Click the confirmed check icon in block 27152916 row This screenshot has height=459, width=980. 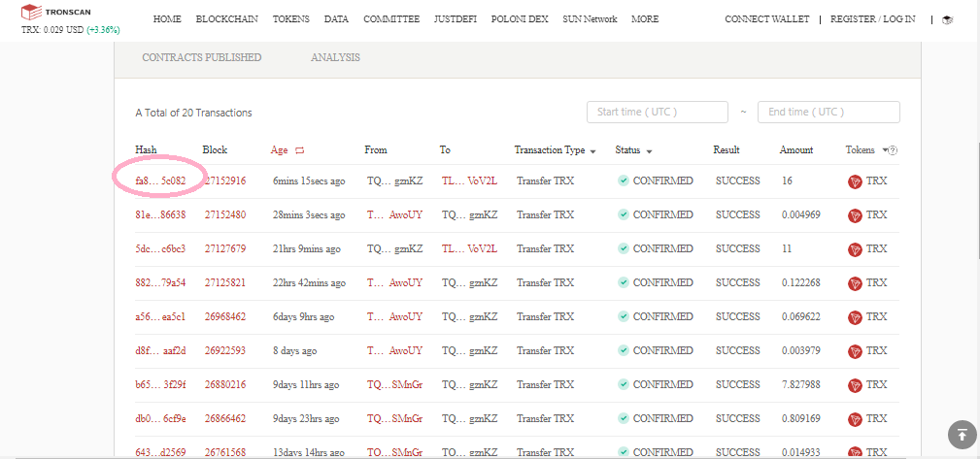[x=624, y=180]
